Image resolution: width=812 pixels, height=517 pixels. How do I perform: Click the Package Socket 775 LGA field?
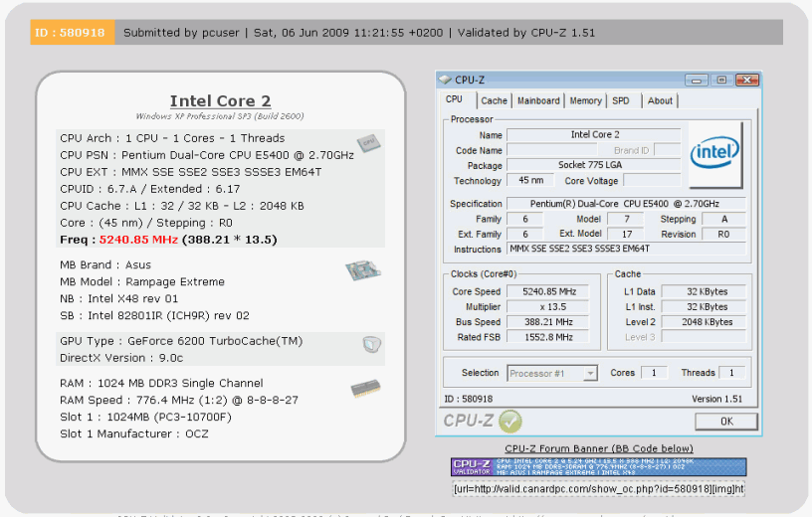[x=594, y=165]
